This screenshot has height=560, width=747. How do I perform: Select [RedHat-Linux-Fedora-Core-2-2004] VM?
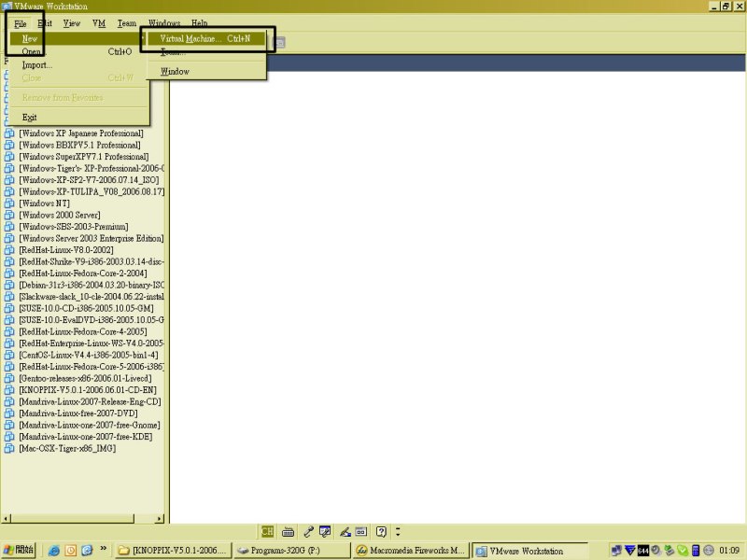click(x=83, y=273)
